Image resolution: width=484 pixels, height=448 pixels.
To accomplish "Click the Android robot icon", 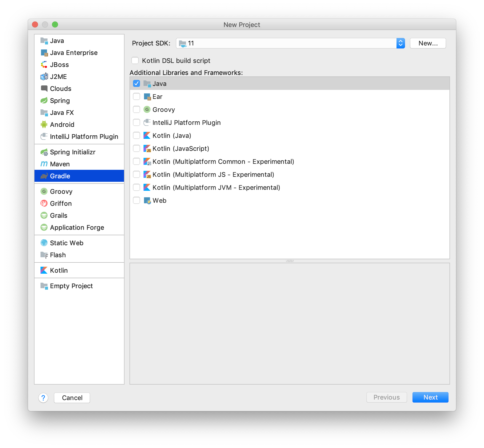I will point(44,124).
